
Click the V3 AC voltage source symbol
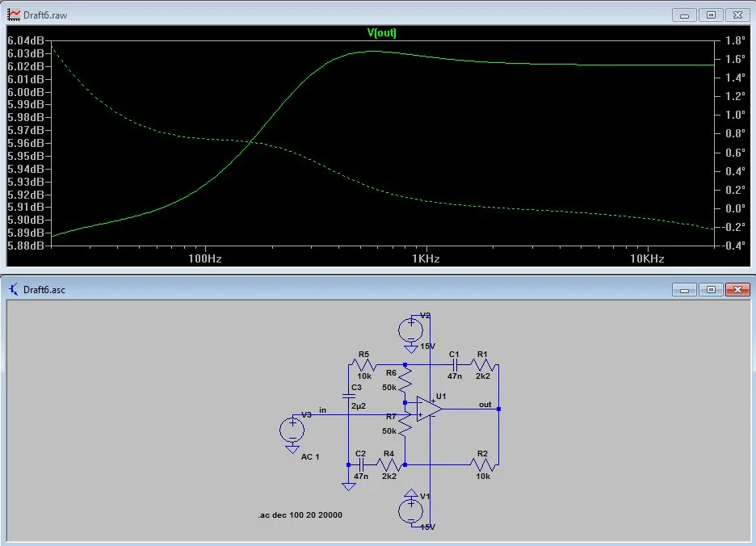coord(292,430)
